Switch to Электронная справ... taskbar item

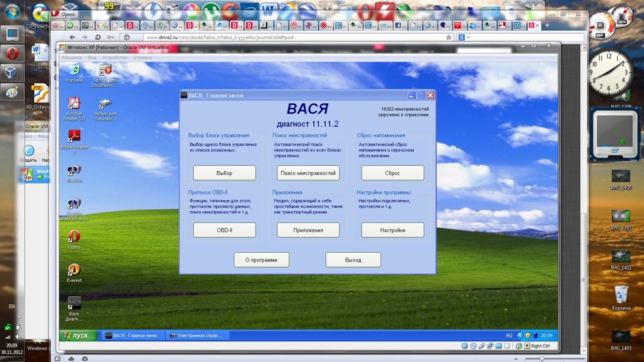[x=197, y=335]
